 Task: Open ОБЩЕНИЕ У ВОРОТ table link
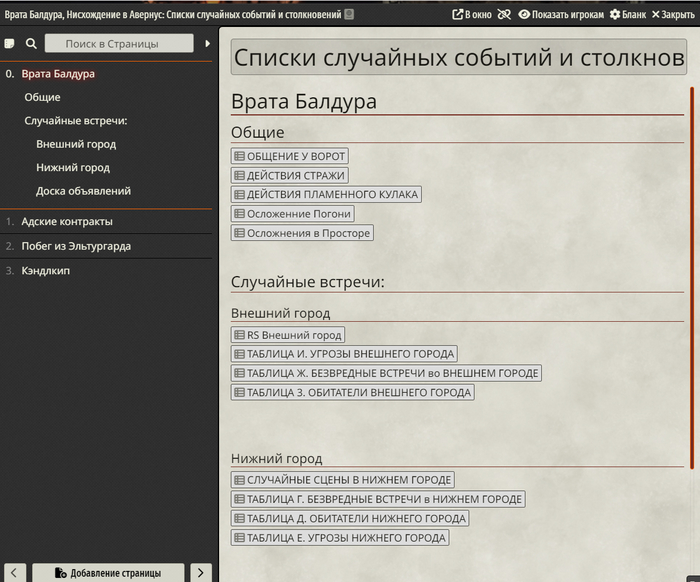click(x=290, y=156)
